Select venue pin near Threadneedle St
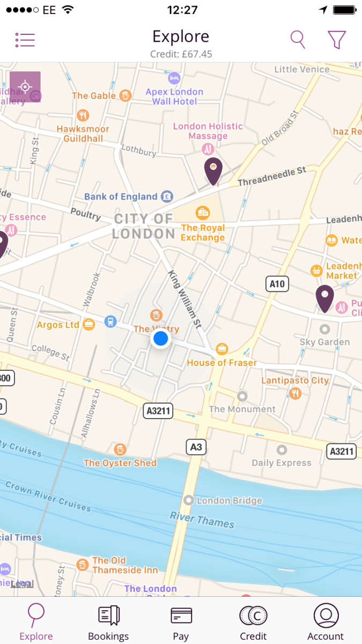 click(213, 172)
